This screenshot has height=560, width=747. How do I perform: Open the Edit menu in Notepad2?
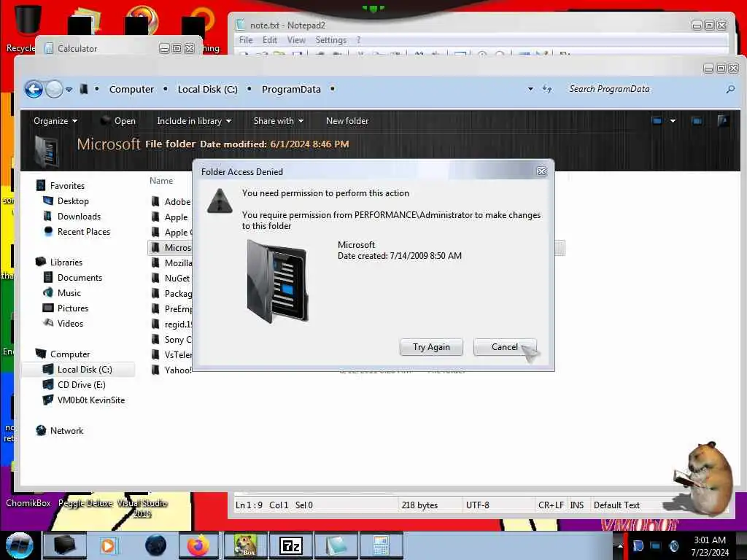270,40
